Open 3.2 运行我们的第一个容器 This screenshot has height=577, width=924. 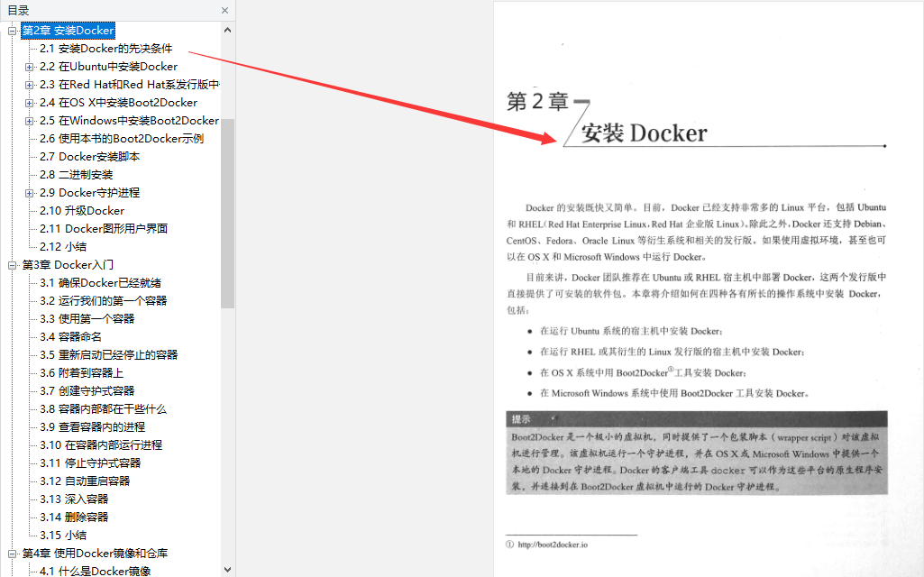pyautogui.click(x=103, y=300)
